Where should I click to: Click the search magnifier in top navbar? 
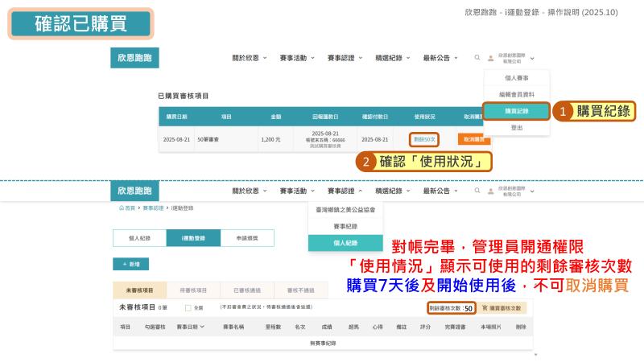pyautogui.click(x=477, y=58)
